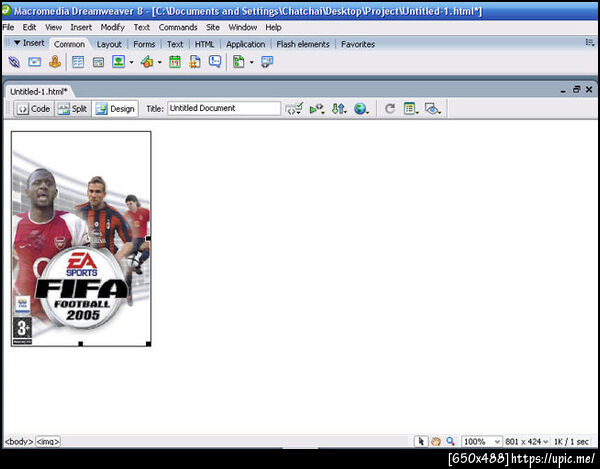Open the File Management menu
This screenshot has width=600, height=469.
coord(339,109)
